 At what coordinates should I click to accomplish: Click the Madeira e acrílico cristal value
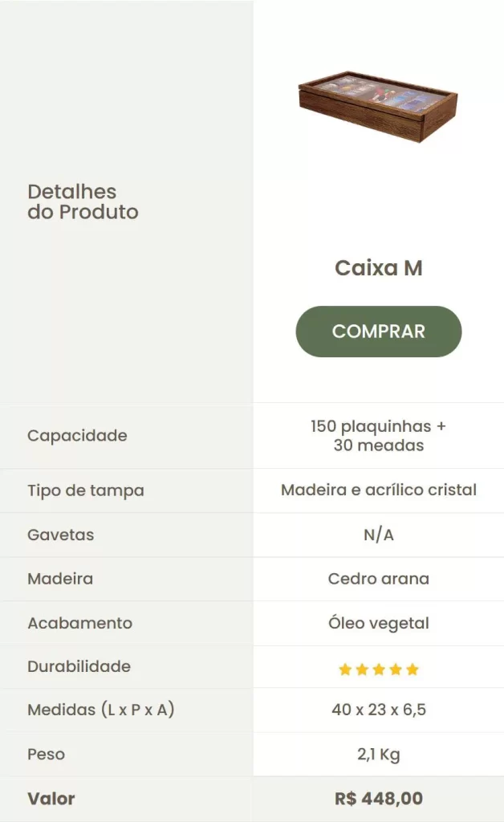(x=378, y=490)
